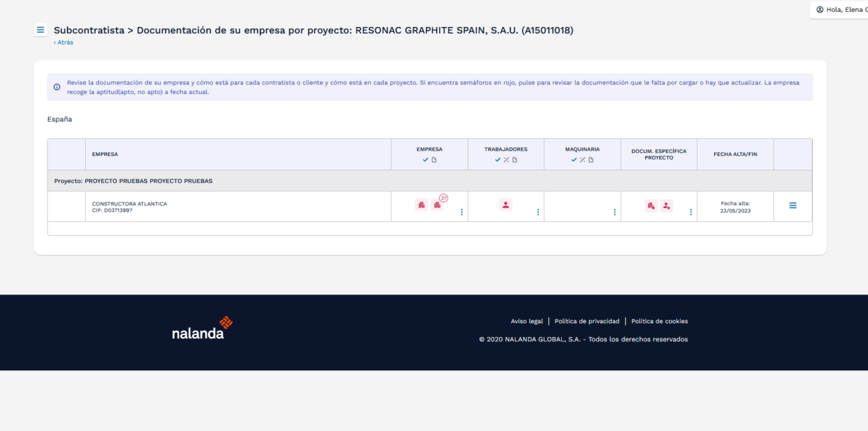
Task: Select the Proyecto Pruebas group row
Action: coord(429,181)
